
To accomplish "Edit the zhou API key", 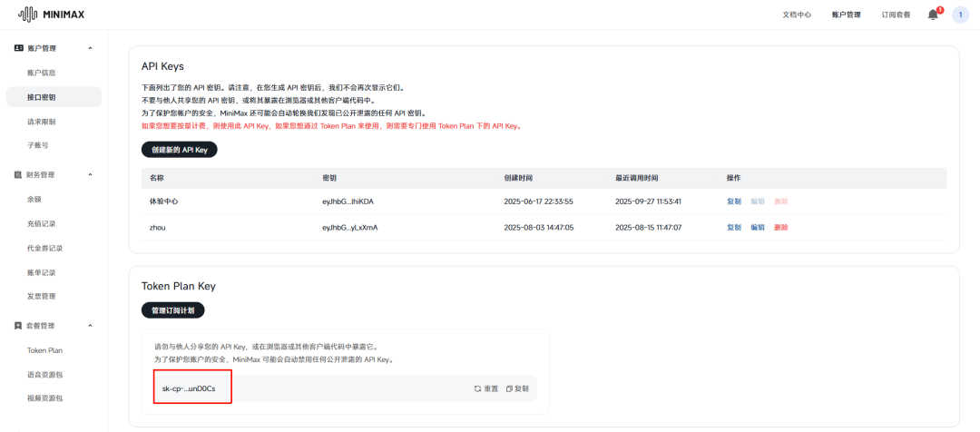I will (758, 228).
